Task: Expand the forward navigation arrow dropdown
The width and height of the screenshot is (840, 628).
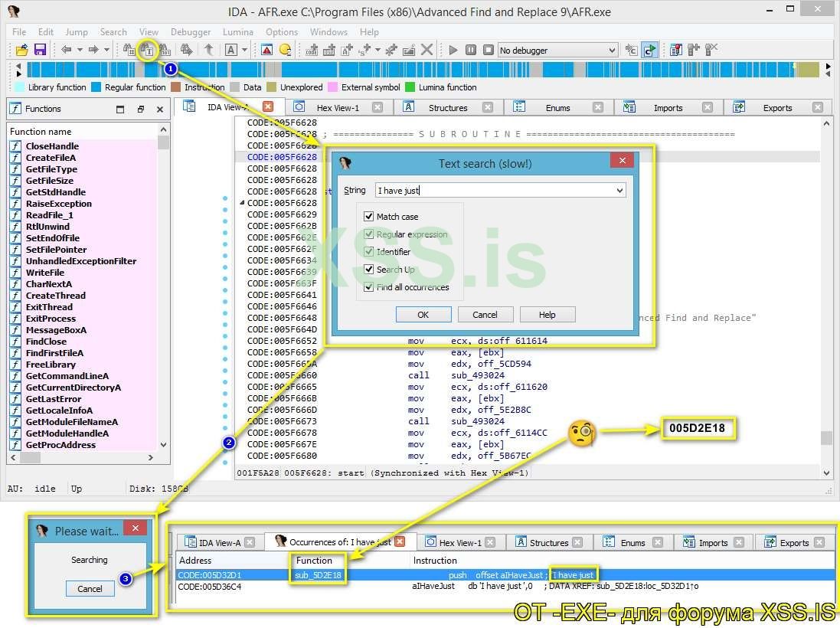Action: (x=105, y=50)
